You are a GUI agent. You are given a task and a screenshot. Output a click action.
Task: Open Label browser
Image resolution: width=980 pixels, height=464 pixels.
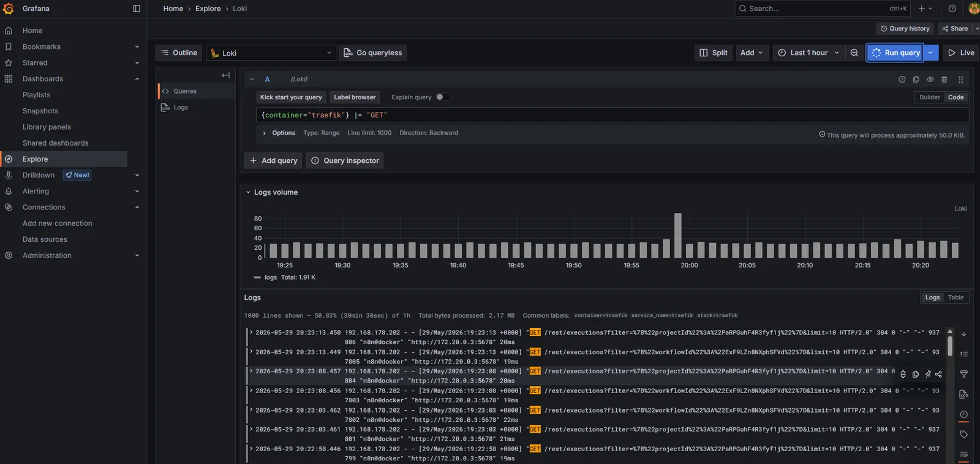point(355,97)
